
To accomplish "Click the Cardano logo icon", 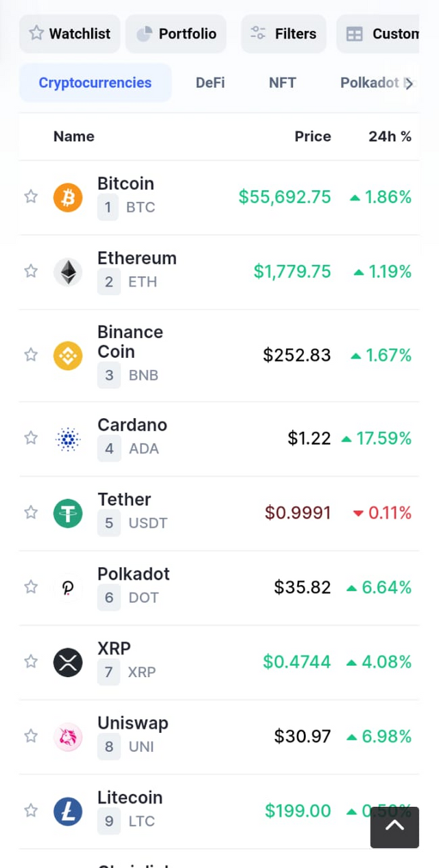I will pyautogui.click(x=68, y=439).
